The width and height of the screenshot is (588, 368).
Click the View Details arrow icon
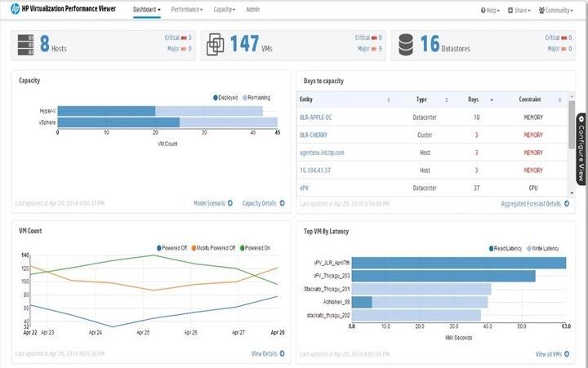pyautogui.click(x=282, y=353)
